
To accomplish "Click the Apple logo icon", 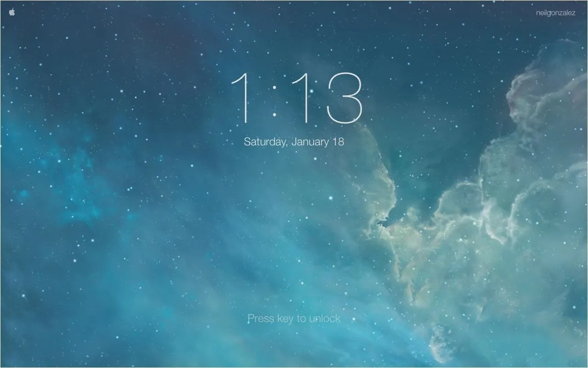I will [x=12, y=12].
